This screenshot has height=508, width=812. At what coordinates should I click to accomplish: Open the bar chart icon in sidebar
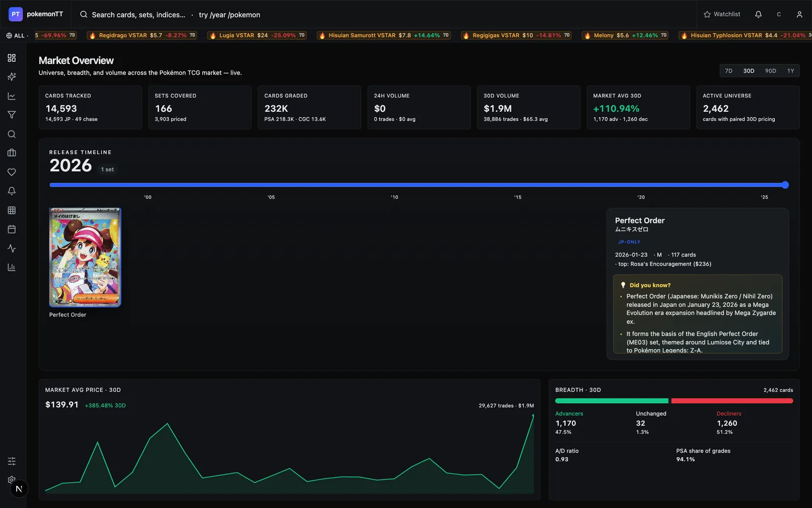click(x=12, y=267)
